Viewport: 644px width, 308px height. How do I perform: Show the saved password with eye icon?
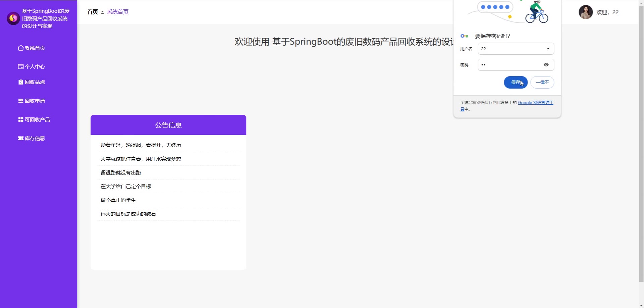point(546,65)
